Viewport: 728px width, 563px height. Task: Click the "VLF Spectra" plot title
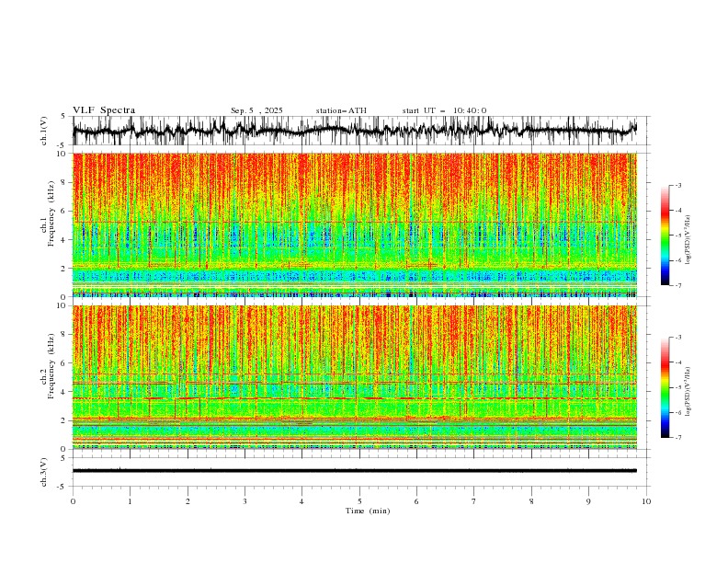tap(104, 110)
